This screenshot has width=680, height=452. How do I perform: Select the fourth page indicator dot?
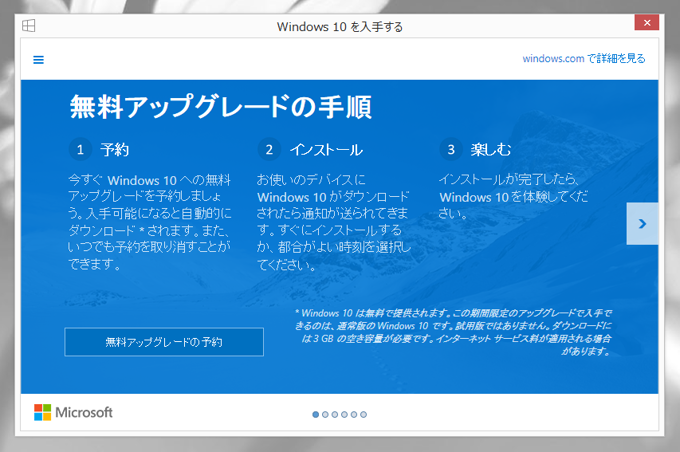(344, 414)
